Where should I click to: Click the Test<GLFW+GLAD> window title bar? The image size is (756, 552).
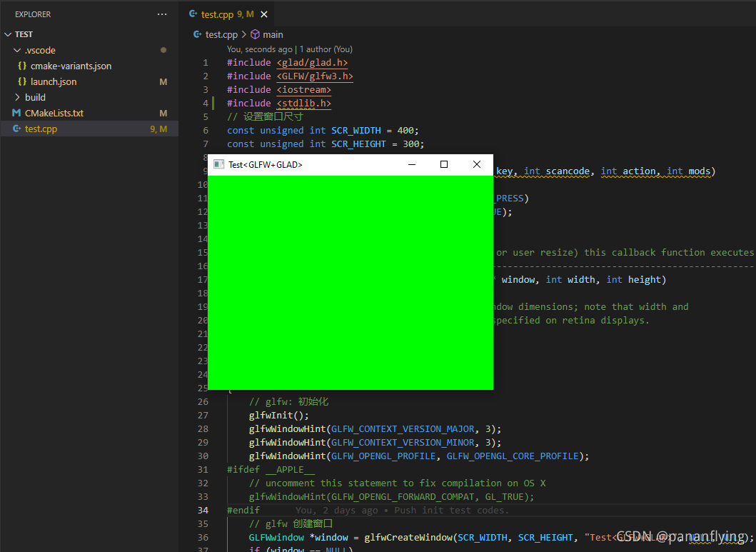point(350,165)
